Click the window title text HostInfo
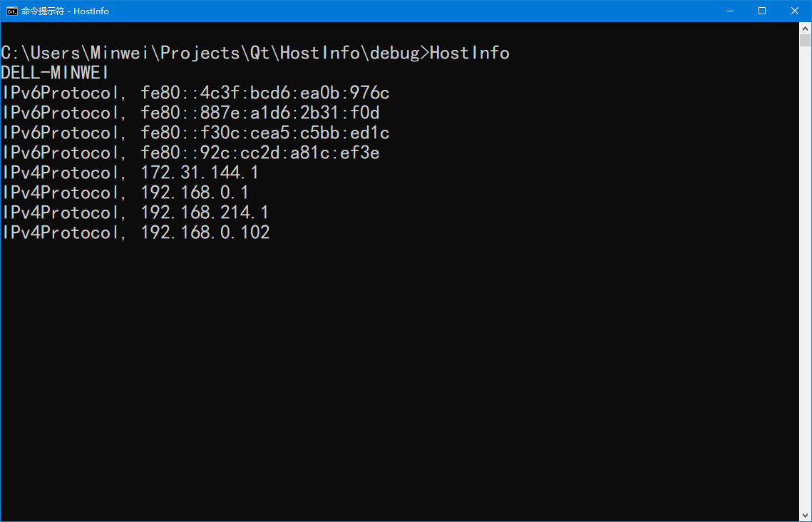The image size is (812, 522). click(91, 11)
